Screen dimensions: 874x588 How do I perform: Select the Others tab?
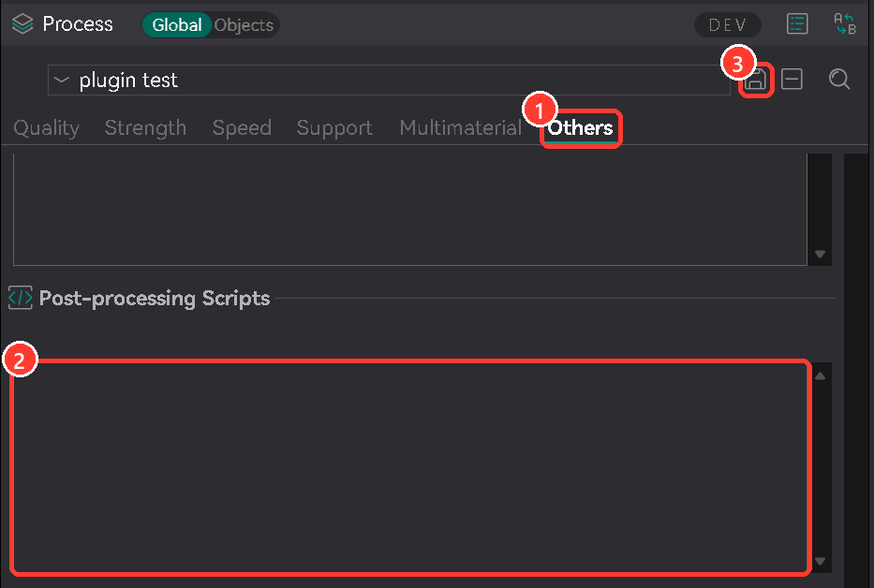point(580,128)
